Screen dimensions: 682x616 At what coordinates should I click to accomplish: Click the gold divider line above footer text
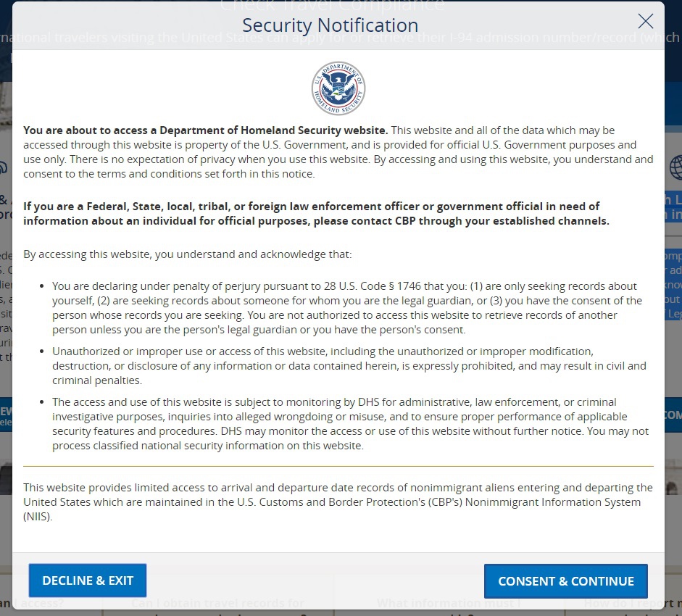click(x=338, y=466)
